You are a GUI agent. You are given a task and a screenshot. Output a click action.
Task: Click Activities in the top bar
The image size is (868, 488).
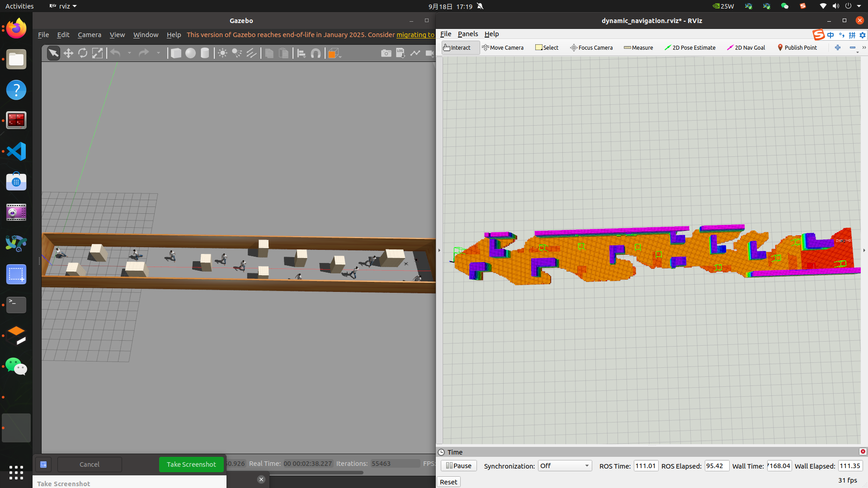[19, 6]
